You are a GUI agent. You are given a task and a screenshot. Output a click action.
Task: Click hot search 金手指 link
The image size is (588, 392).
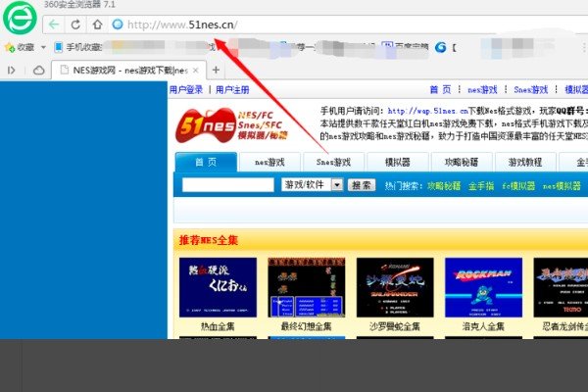(x=481, y=185)
